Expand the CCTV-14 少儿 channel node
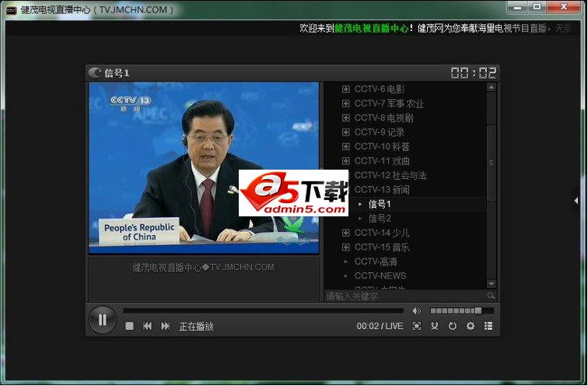The image size is (588, 386). 346,233
